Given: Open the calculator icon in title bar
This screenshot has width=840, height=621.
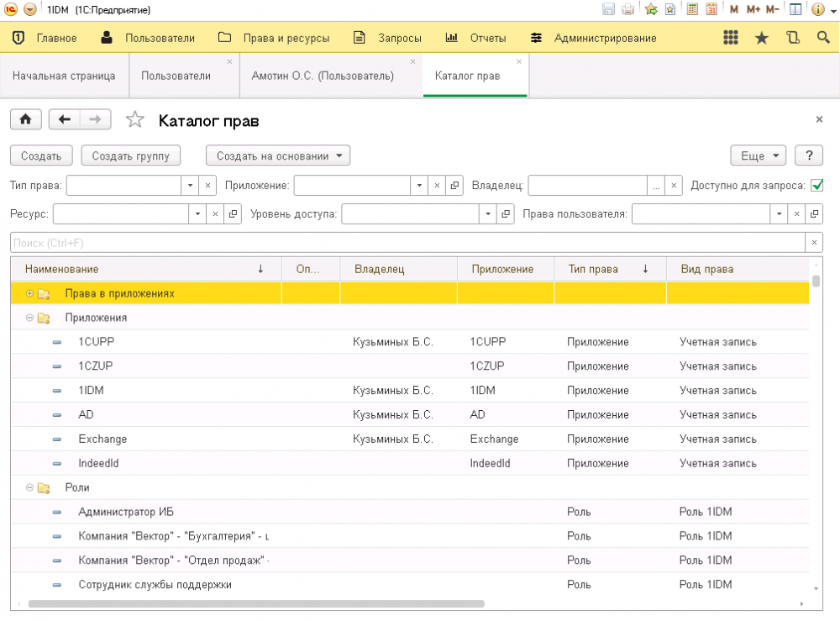Looking at the screenshot, I should (692, 10).
